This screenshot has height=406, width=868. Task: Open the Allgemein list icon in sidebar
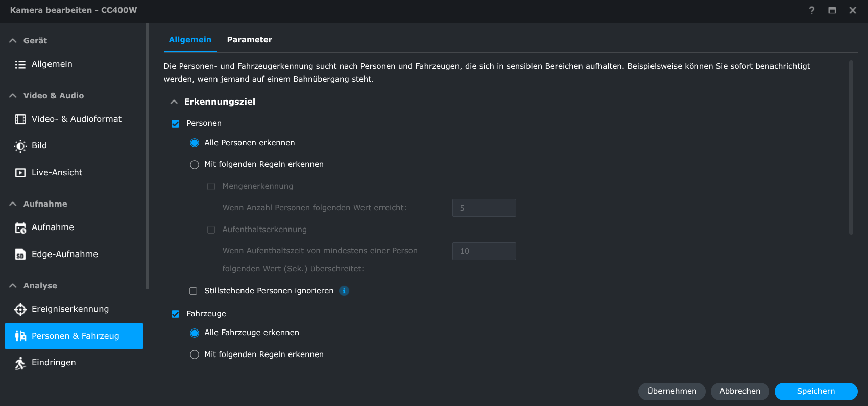tap(20, 64)
